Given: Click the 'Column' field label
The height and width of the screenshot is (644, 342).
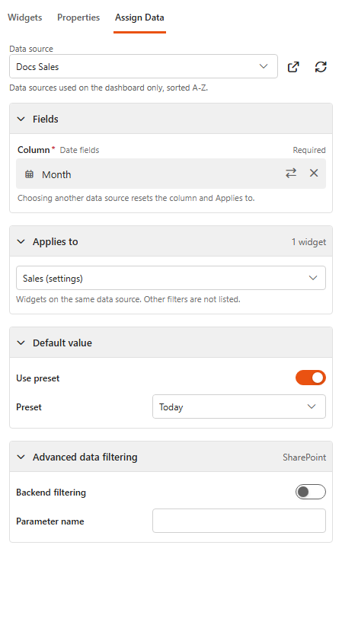Looking at the screenshot, I should (34, 150).
